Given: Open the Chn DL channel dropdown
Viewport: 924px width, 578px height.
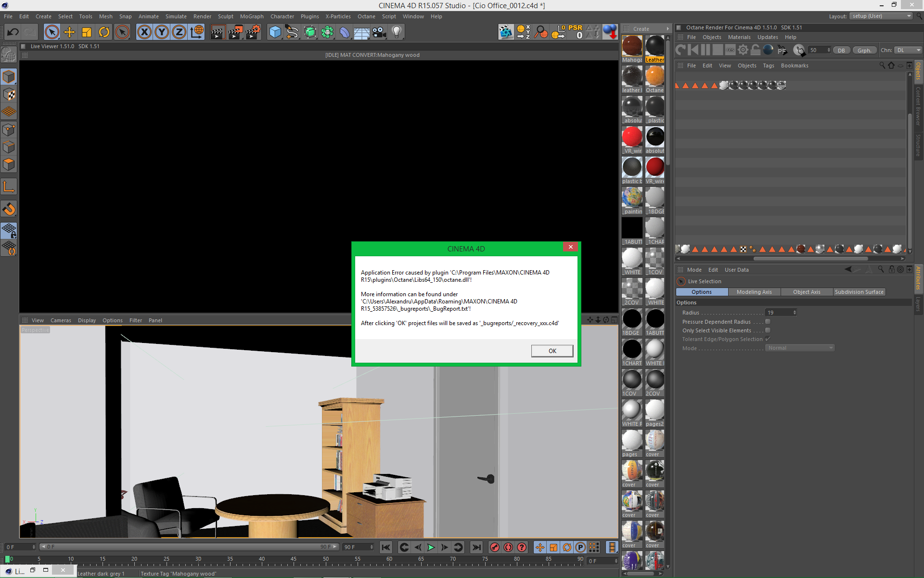Looking at the screenshot, I should click(908, 50).
